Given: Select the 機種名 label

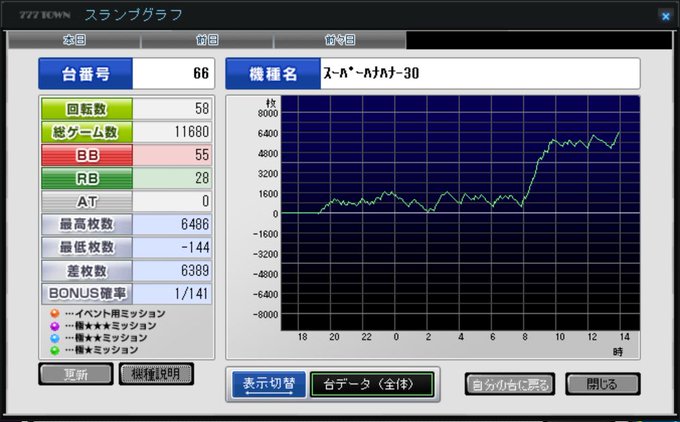Looking at the screenshot, I should click(273, 73).
